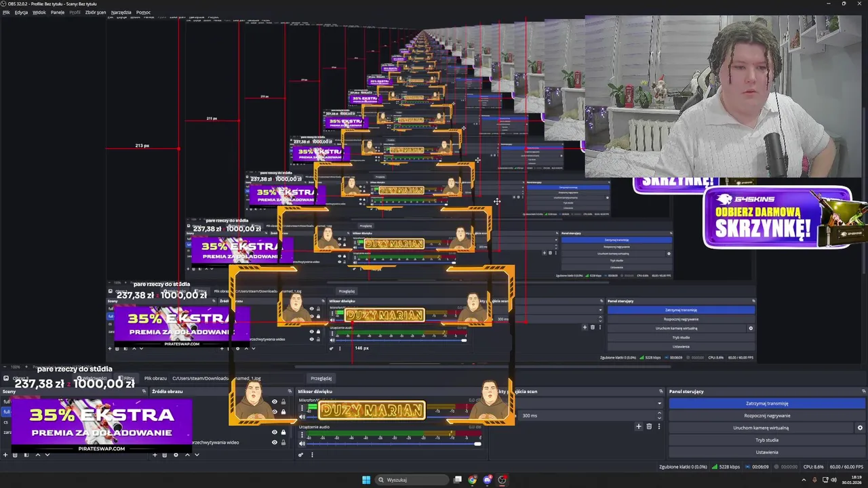Delete the selected source with the trash icon

165,455
